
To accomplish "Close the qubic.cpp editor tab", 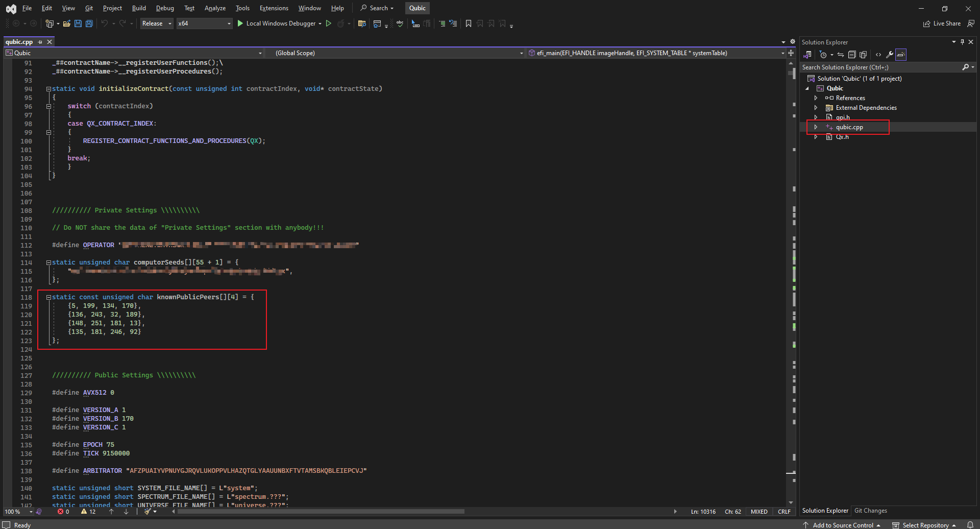I will point(50,42).
